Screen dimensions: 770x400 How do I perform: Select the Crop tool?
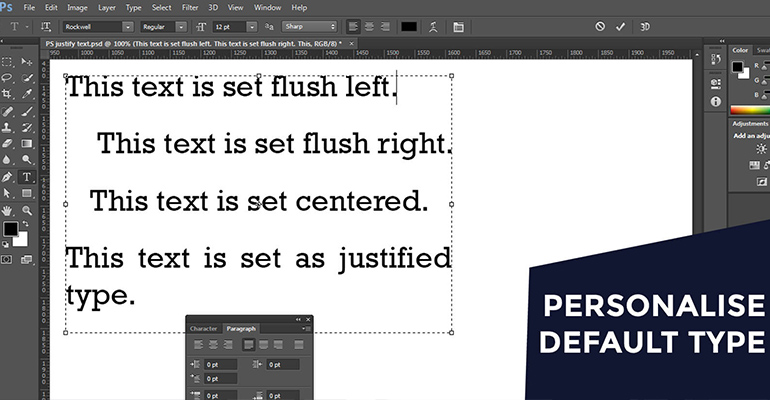tap(7, 94)
